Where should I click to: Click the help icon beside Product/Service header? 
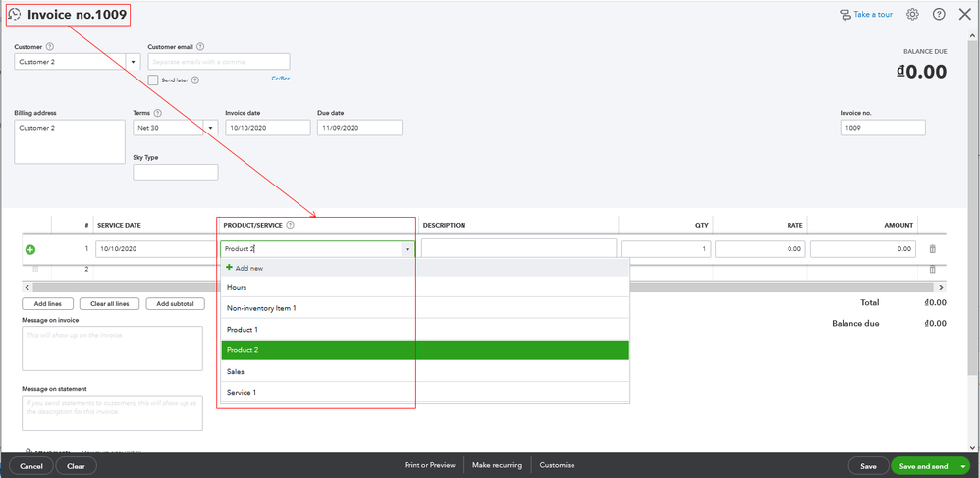[290, 225]
